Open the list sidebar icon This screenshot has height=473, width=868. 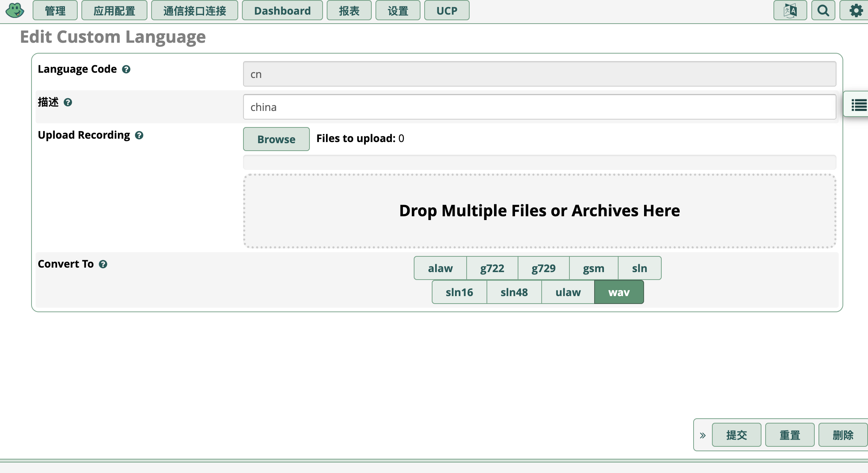pyautogui.click(x=858, y=105)
